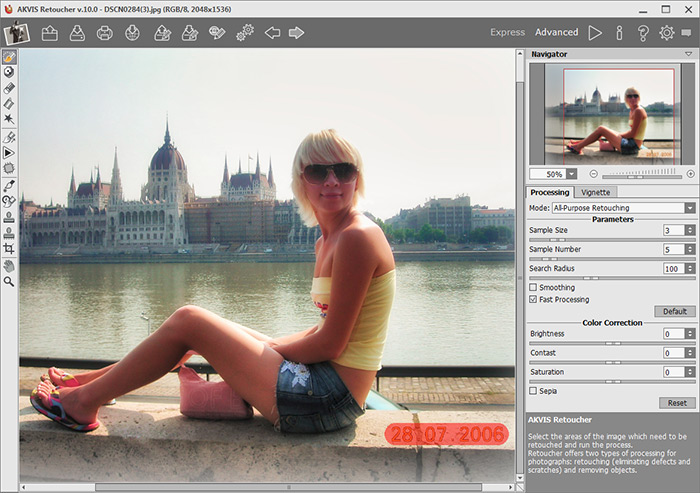Select the Eraser tool
The width and height of the screenshot is (700, 493).
pyautogui.click(x=9, y=88)
